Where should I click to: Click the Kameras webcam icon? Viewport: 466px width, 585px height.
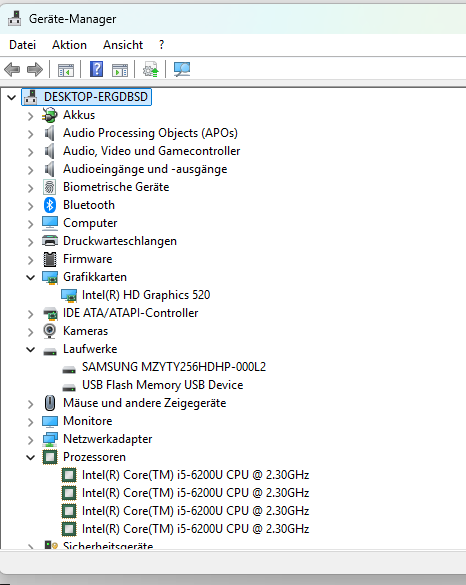tap(50, 331)
